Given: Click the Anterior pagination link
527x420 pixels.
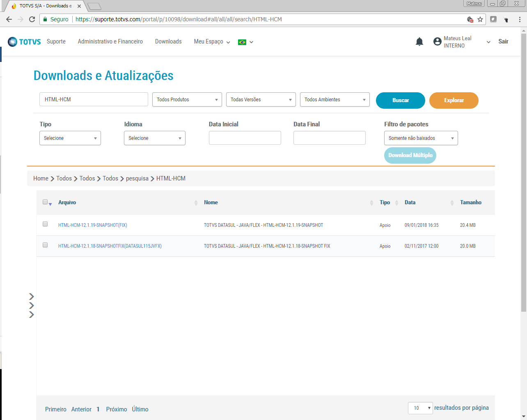Looking at the screenshot, I should [81, 409].
